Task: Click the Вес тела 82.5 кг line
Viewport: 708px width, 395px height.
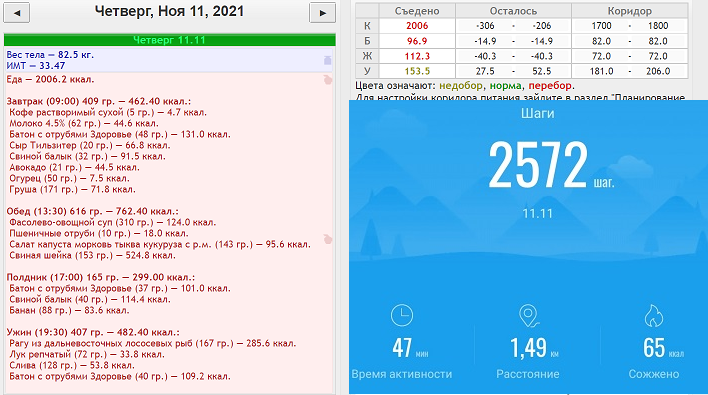Action: click(x=50, y=55)
